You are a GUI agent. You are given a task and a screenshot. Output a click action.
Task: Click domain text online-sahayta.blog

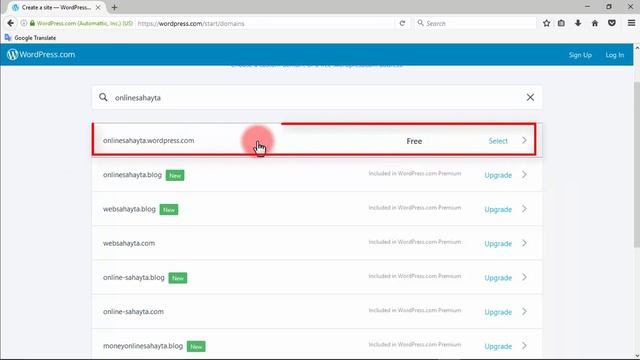[133, 278]
